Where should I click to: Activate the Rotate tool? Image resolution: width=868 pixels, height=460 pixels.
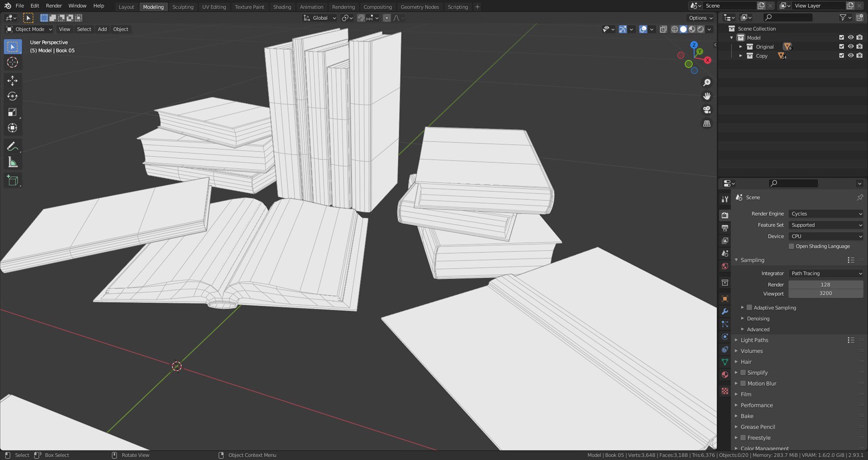[12, 96]
